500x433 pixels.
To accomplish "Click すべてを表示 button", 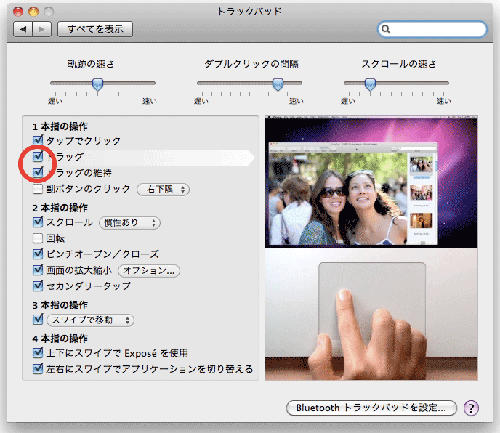I will [x=95, y=29].
